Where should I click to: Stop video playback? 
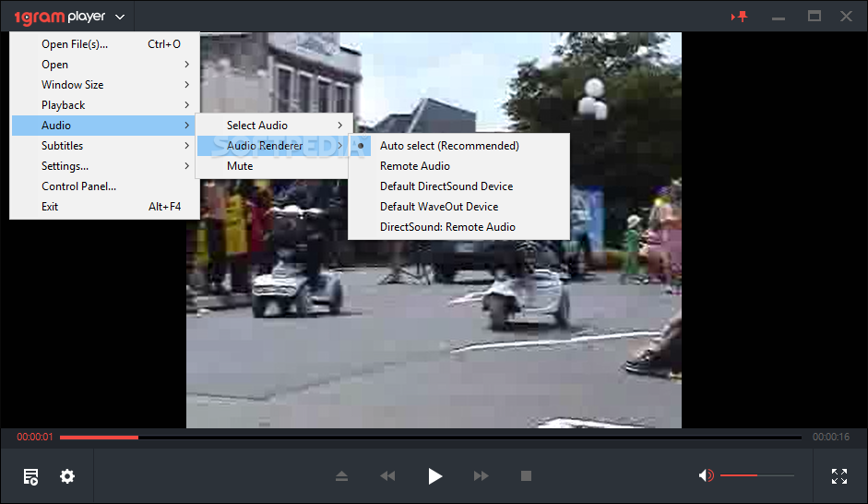526,475
